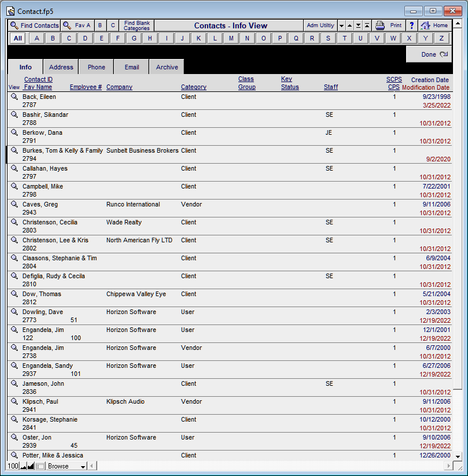Click the Fav A button
The width and height of the screenshot is (468, 476).
click(x=78, y=25)
